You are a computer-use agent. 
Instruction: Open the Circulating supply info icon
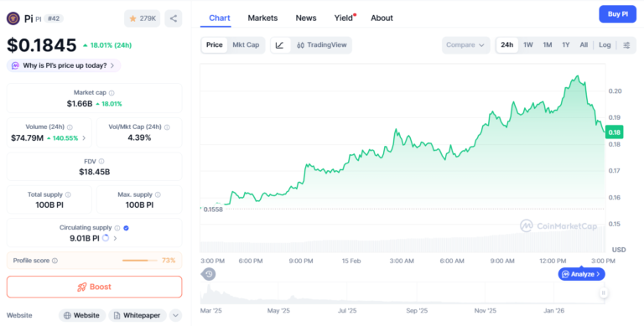click(117, 228)
